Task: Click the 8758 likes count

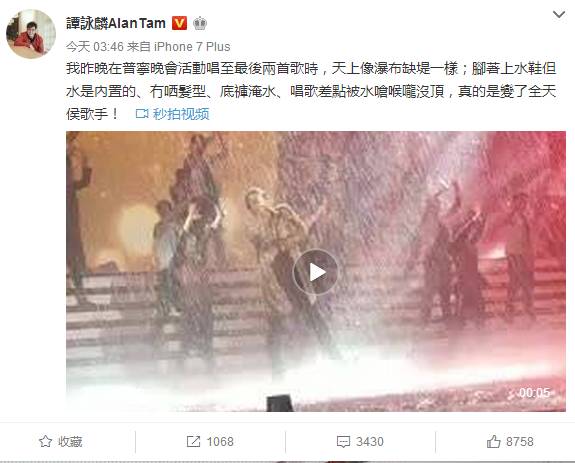Action: point(520,441)
